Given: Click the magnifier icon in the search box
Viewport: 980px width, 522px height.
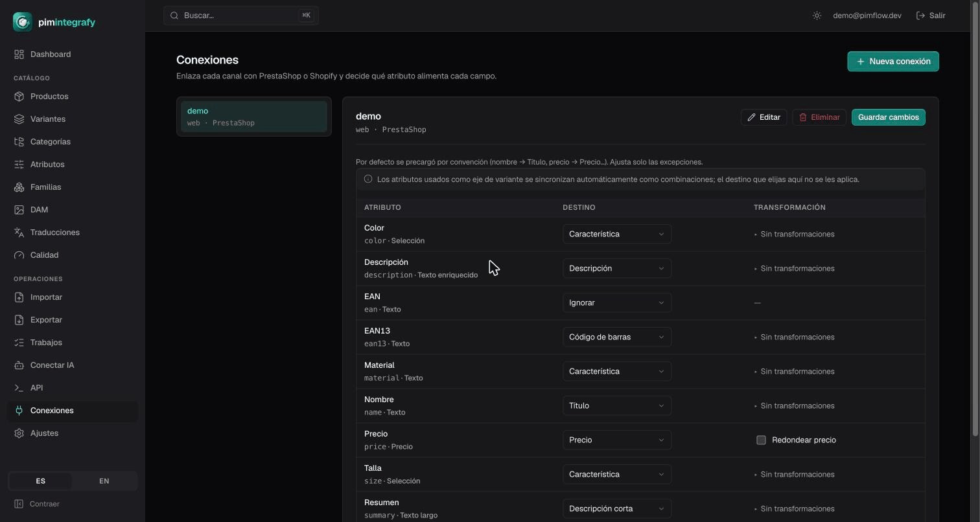Looking at the screenshot, I should click(174, 16).
